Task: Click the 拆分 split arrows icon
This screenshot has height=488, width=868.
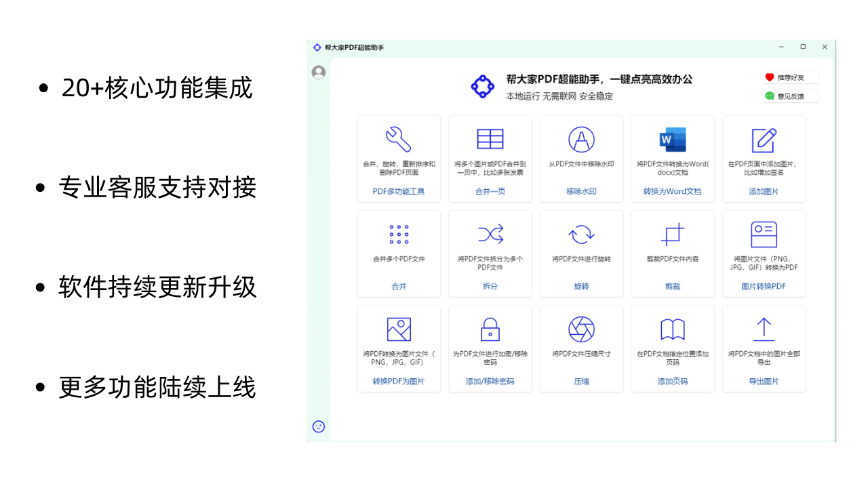Action: (x=490, y=234)
